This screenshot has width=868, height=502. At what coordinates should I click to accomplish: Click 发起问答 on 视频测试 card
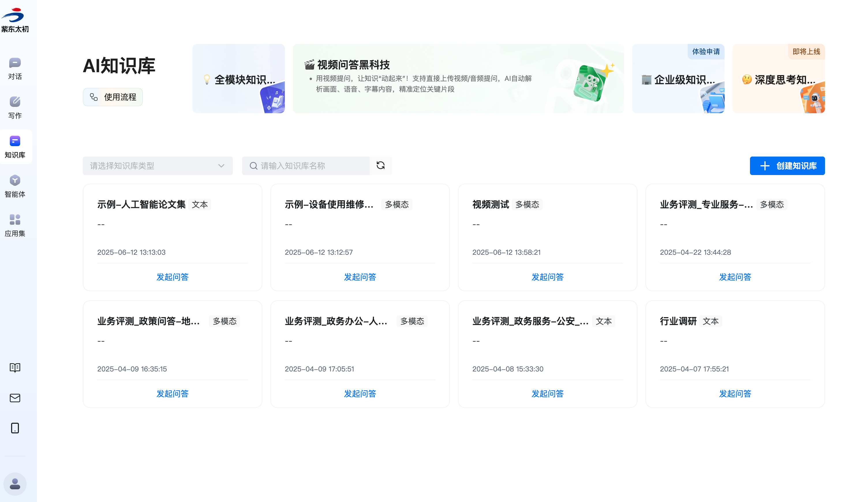[x=547, y=277]
